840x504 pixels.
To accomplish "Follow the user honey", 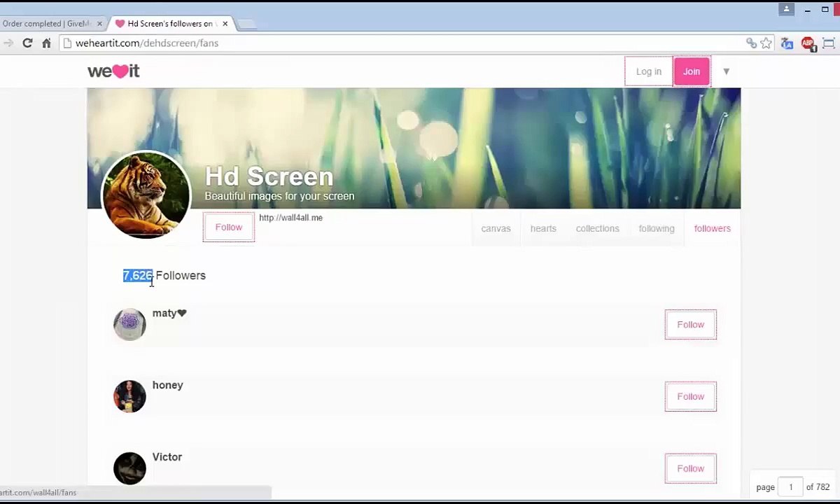I will pyautogui.click(x=691, y=397).
